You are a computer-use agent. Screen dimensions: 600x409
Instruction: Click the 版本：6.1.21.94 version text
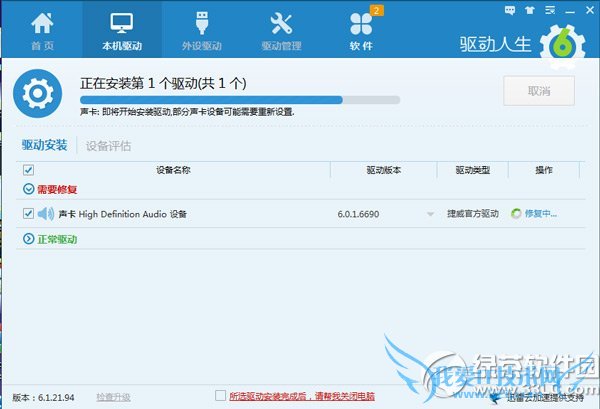(43, 398)
